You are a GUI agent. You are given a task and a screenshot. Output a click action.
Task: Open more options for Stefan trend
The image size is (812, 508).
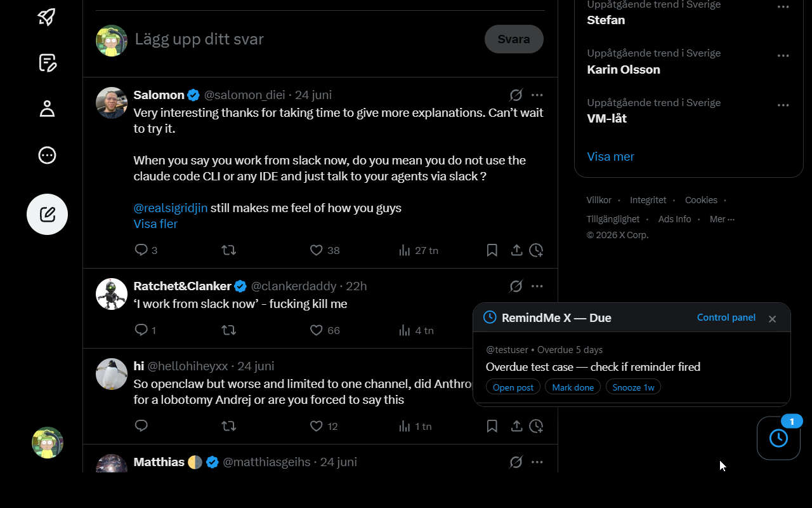click(x=783, y=6)
